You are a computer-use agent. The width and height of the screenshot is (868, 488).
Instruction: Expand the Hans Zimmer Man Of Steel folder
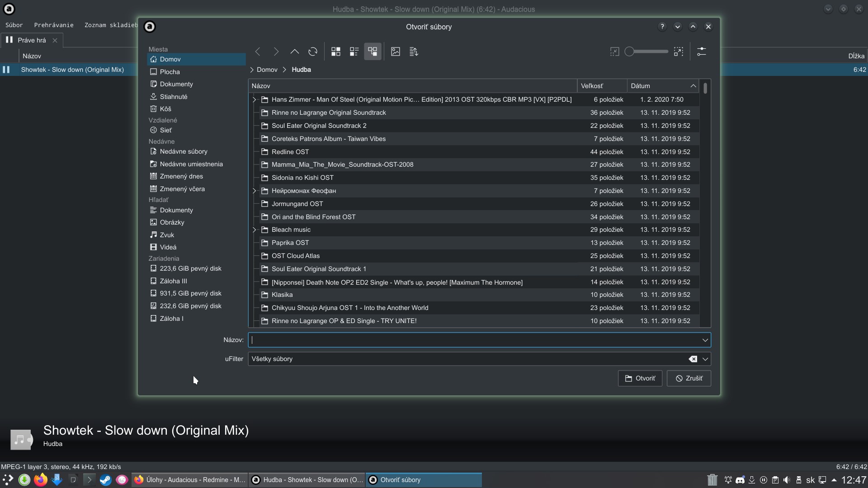[254, 99]
